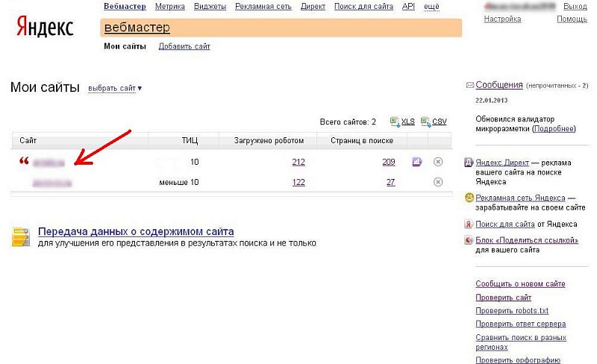Open Передача данных о содержимом сайта link
Image resolution: width=597 pixels, height=364 pixels.
pos(136,231)
